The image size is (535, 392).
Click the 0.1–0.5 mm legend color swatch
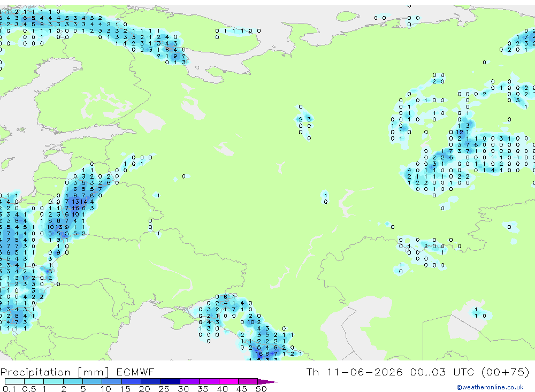(14, 381)
